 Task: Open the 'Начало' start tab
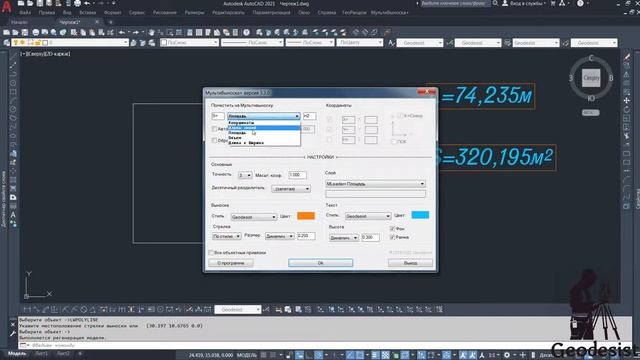click(20, 22)
